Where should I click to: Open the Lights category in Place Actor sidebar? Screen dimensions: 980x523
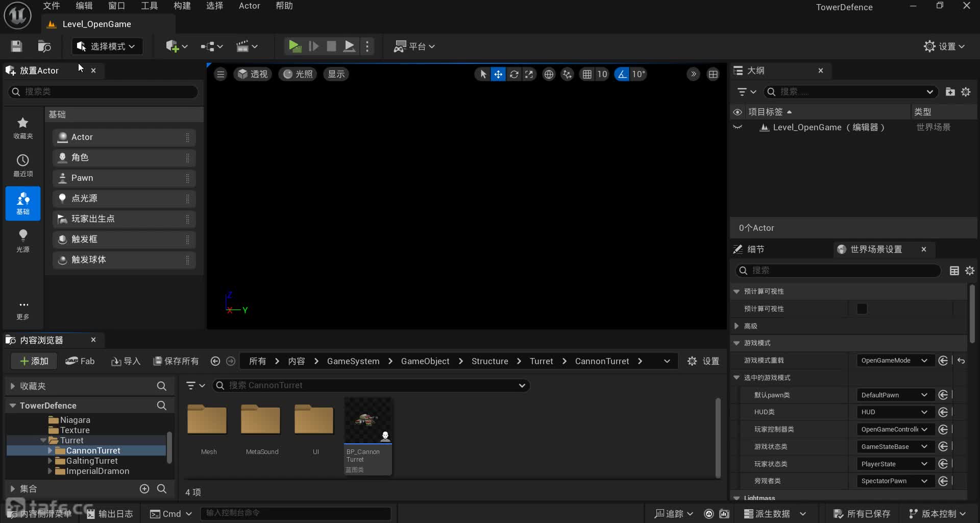tap(23, 241)
